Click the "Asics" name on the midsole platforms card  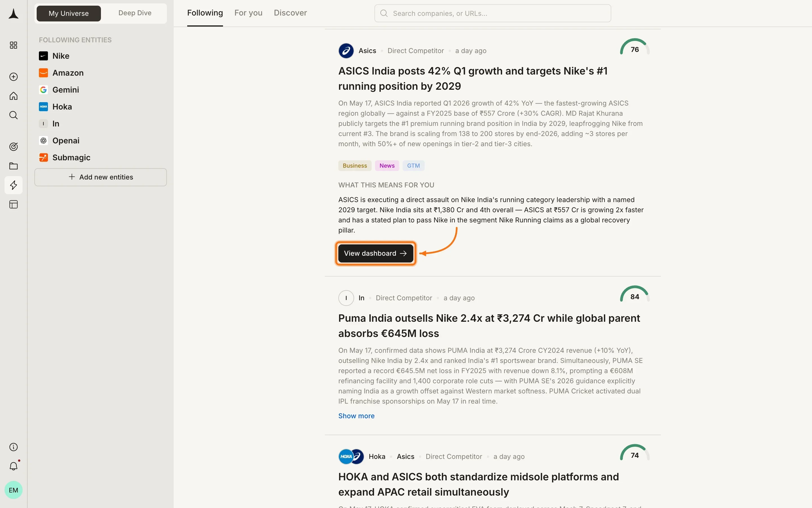tap(405, 457)
